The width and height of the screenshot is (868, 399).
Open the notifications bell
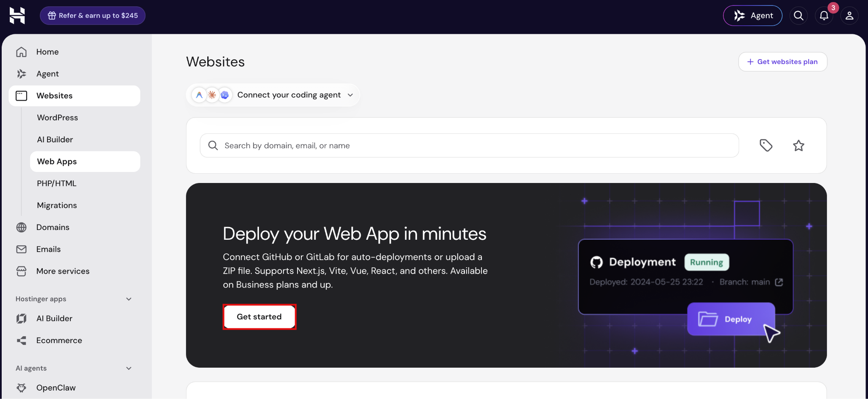(x=824, y=16)
